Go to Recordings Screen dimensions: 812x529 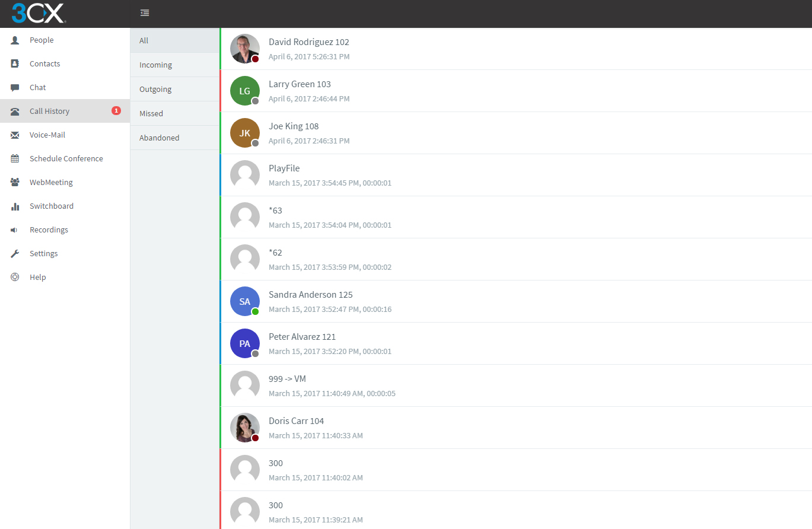65,230
